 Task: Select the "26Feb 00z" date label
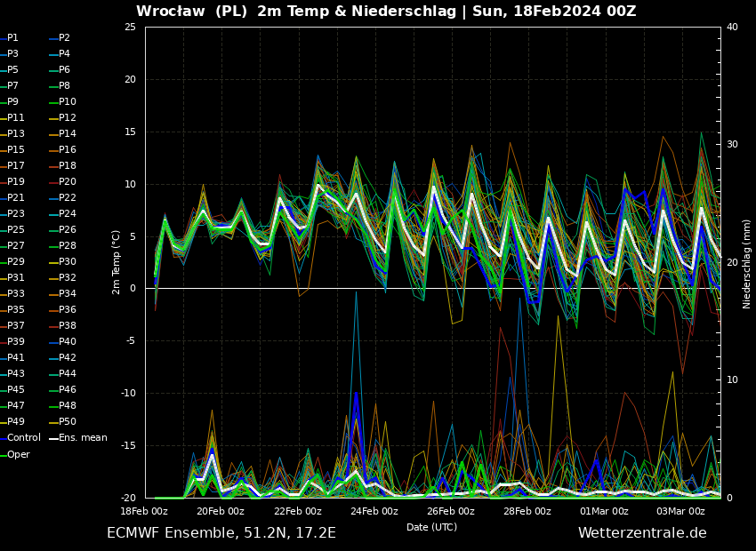pos(451,512)
